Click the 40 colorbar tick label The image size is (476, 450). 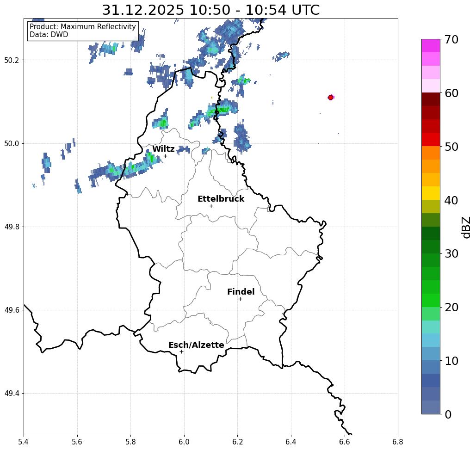pos(451,200)
